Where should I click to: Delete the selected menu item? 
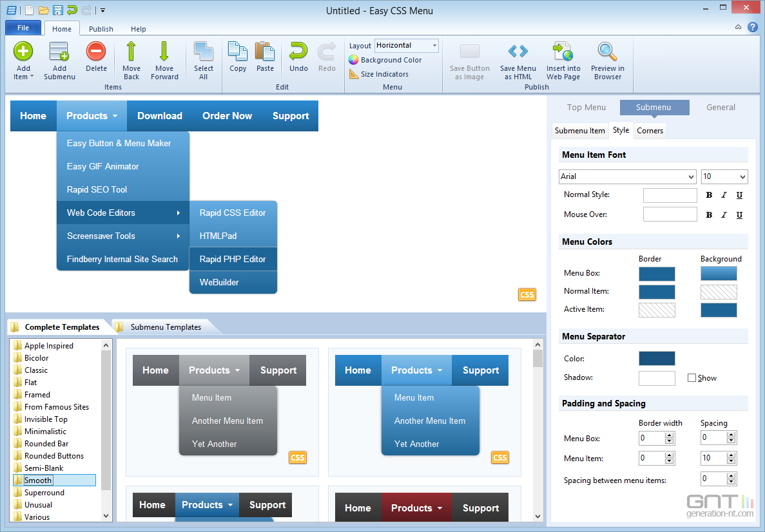96,52
